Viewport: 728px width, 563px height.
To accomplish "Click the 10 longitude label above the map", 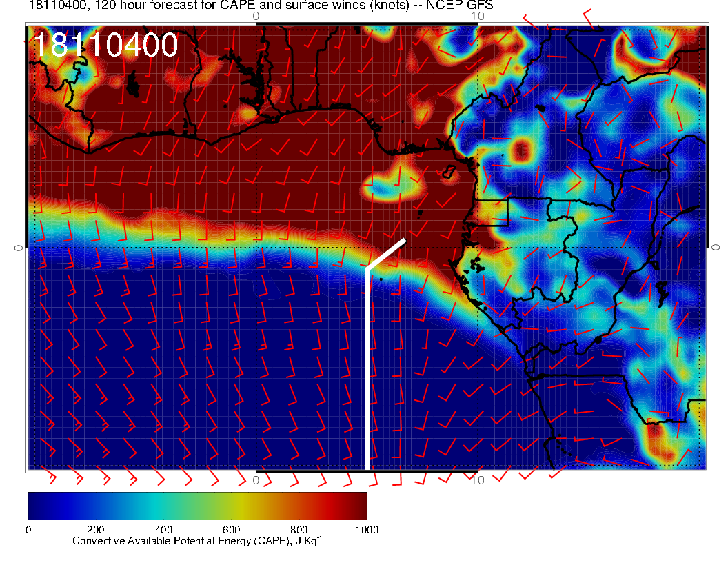I will coord(478,15).
